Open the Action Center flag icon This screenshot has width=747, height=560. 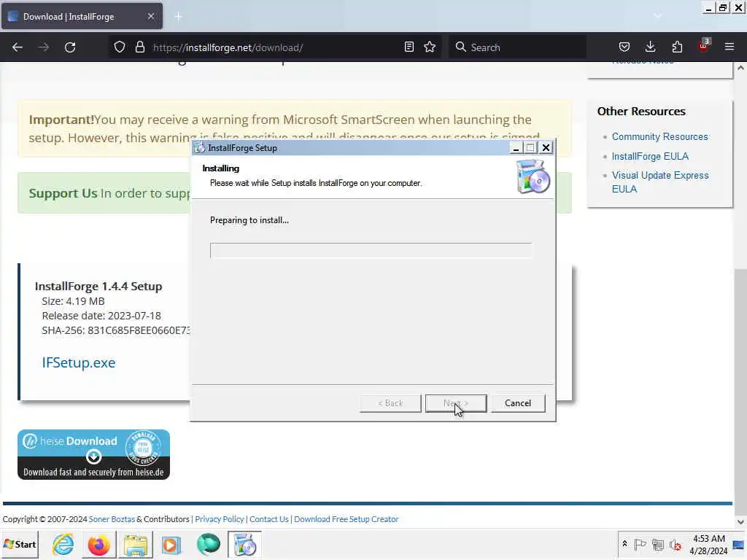(x=640, y=544)
